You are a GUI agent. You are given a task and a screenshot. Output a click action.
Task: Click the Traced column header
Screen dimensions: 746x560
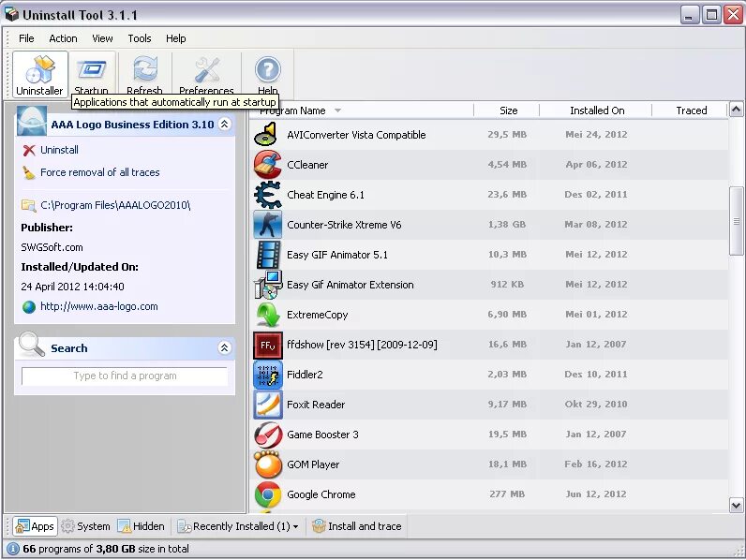pos(690,111)
